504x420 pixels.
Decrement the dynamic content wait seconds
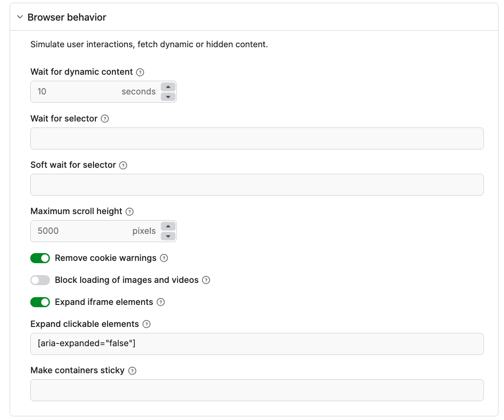(168, 96)
